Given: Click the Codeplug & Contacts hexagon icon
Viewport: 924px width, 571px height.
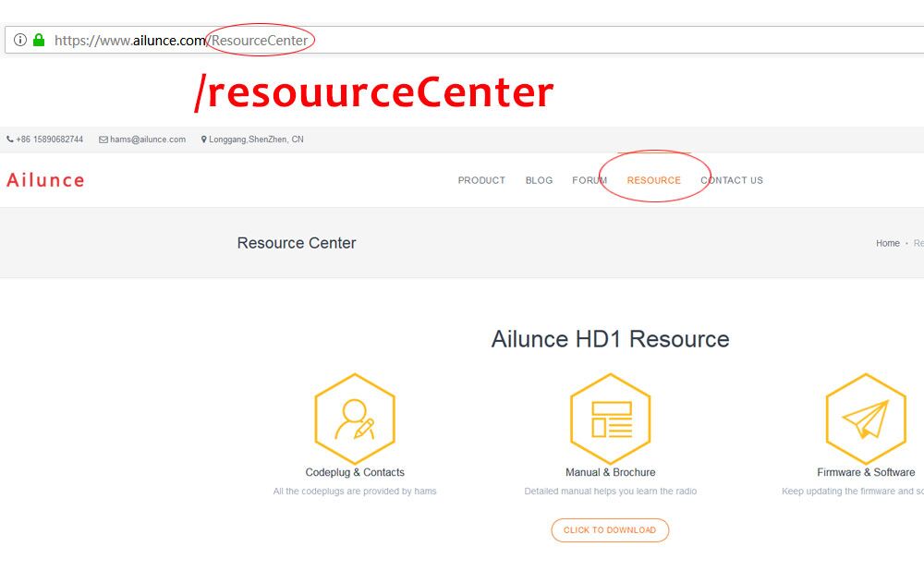Looking at the screenshot, I should point(355,419).
